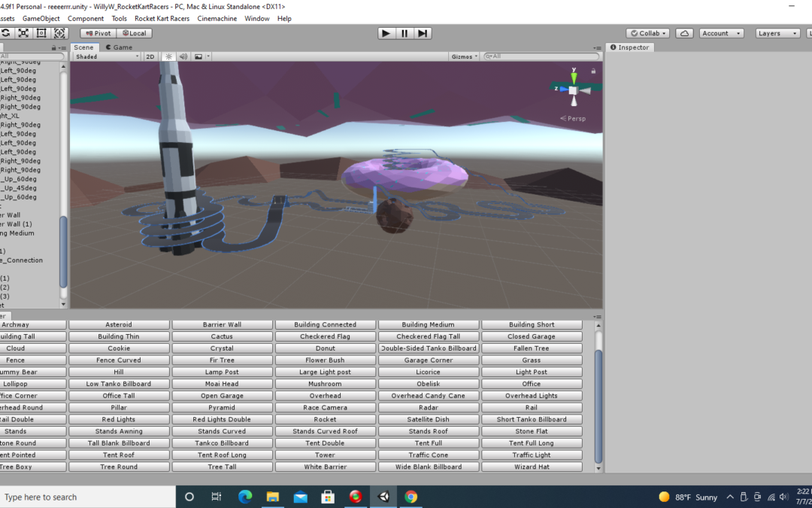
Task: Click the Overhead Candy Cane button
Action: click(x=429, y=396)
